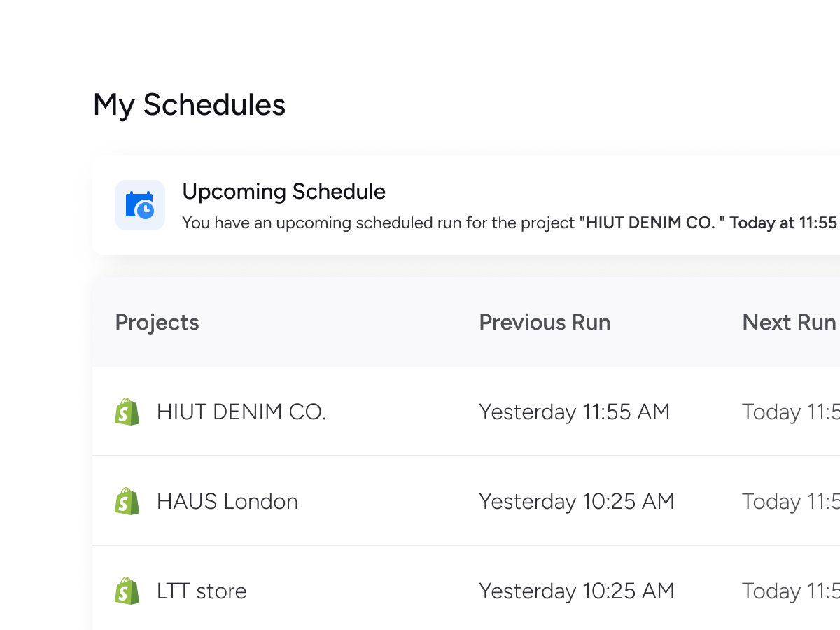Open the LTT store project
The width and height of the screenshot is (840, 630).
point(202,591)
